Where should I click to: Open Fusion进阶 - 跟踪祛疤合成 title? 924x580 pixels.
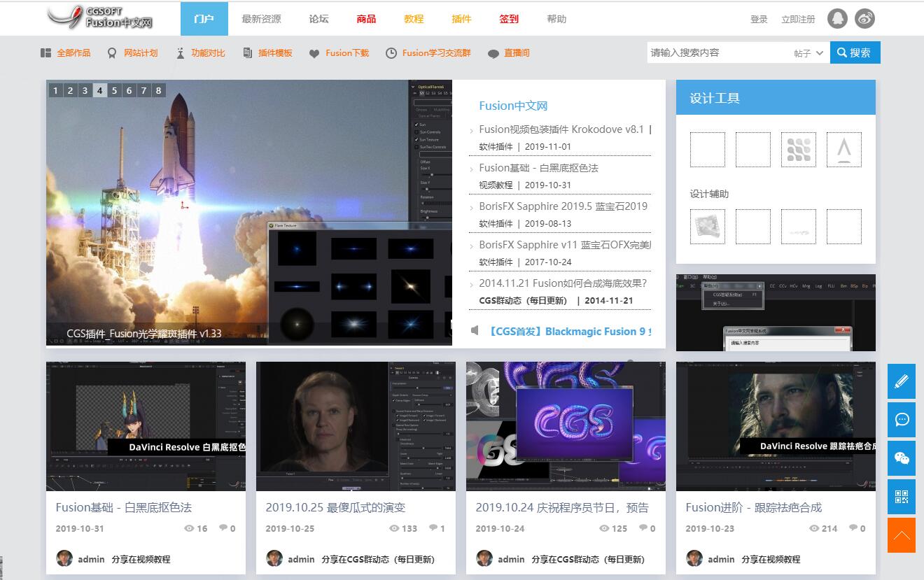[753, 507]
